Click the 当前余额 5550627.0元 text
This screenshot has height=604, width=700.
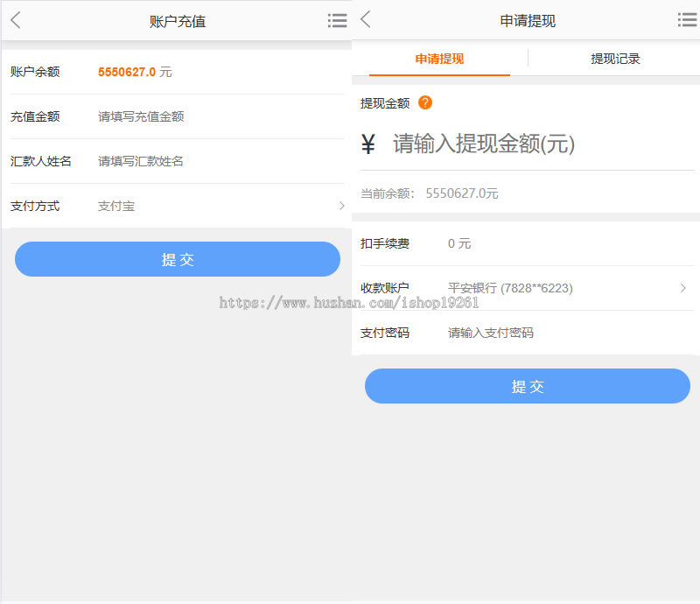pos(430,193)
